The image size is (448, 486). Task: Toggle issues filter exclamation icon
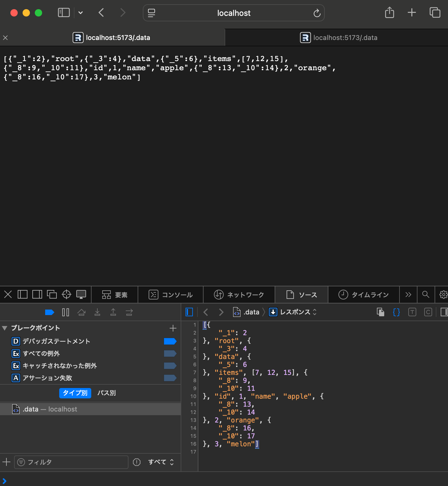coord(137,462)
